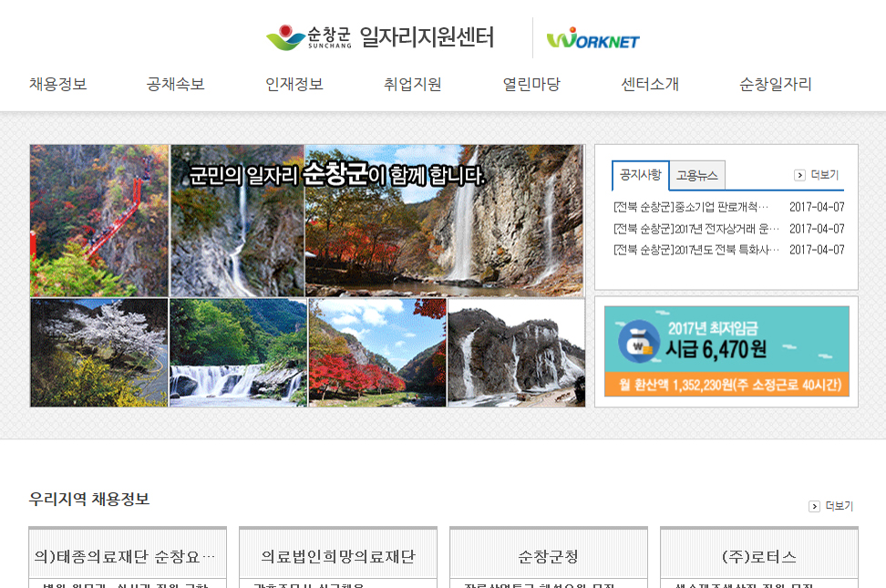Open the 열린마당 menu
Screen dimensions: 886x588
pos(531,85)
